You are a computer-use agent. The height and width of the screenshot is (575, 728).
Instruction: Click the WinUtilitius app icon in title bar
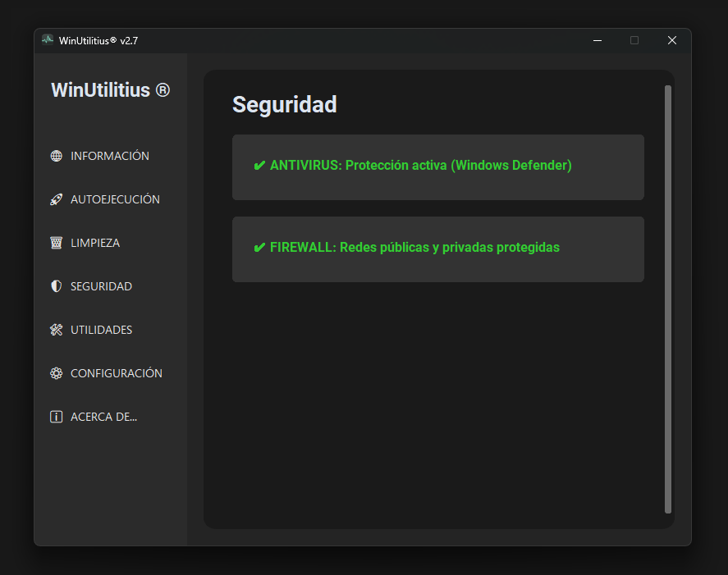tap(48, 40)
